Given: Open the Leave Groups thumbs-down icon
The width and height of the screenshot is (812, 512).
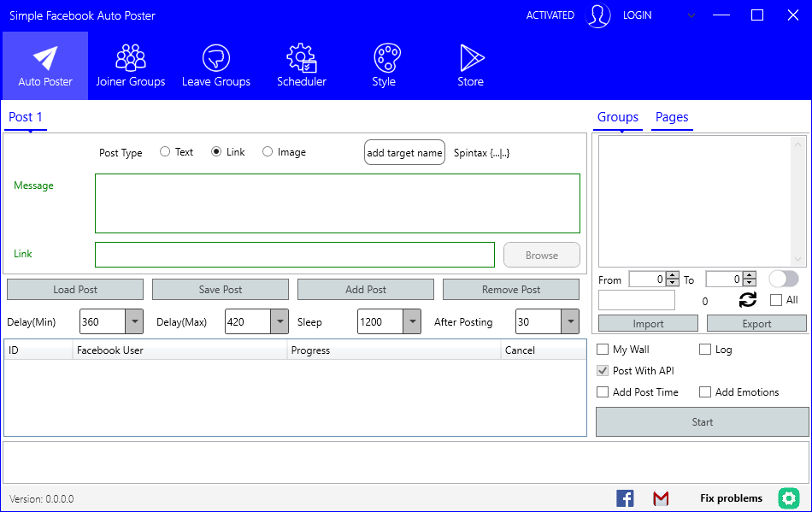Looking at the screenshot, I should (216, 58).
